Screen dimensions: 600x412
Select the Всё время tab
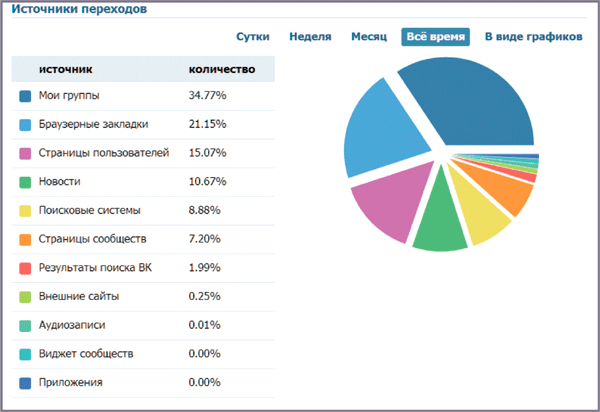435,37
